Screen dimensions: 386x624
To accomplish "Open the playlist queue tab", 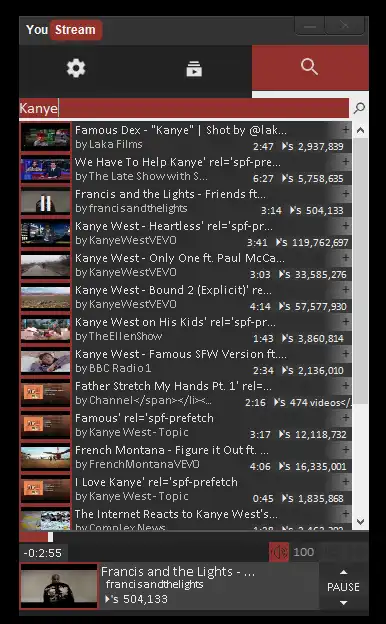I will [x=194, y=68].
